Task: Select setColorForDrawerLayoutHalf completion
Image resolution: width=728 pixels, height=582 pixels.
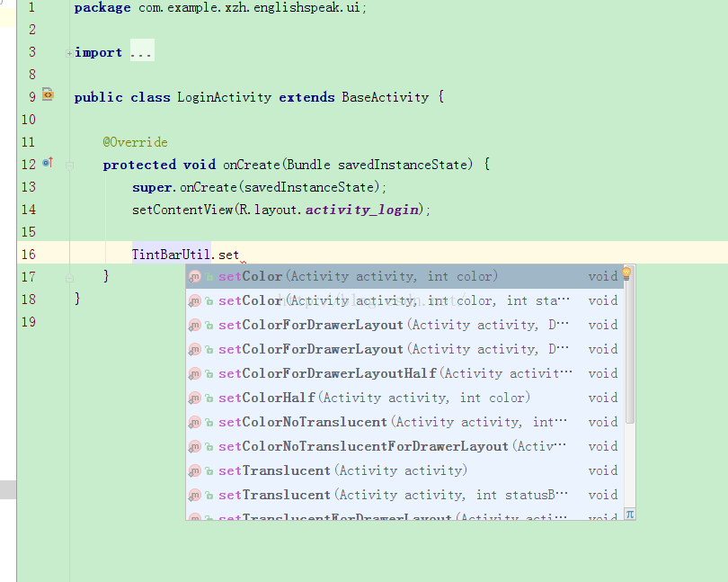Action: tap(404, 373)
